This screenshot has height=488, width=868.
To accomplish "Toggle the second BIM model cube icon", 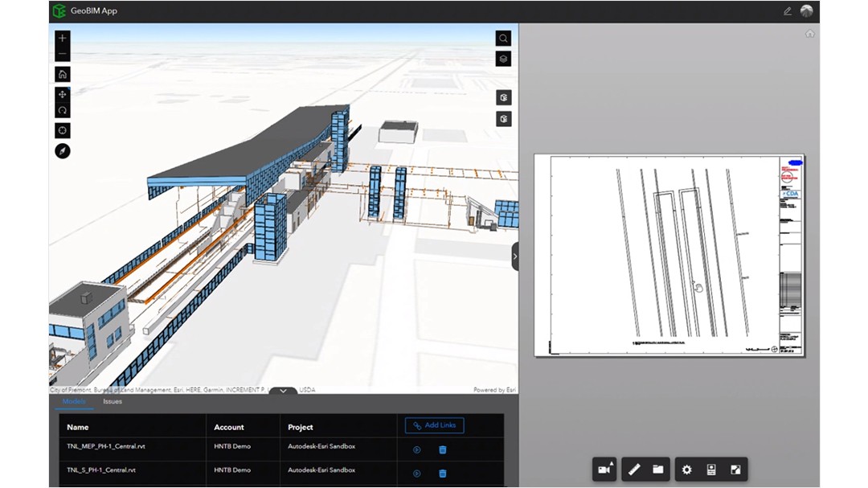I will pos(502,118).
